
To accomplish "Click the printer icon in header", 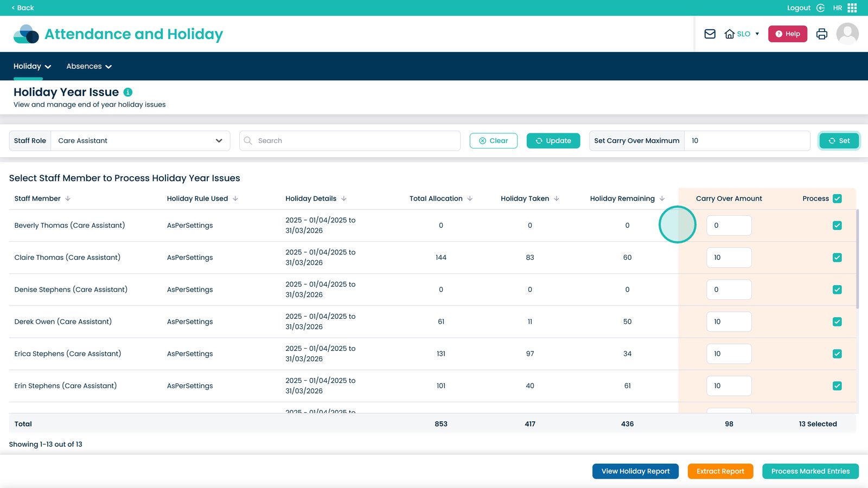I will coord(822,34).
